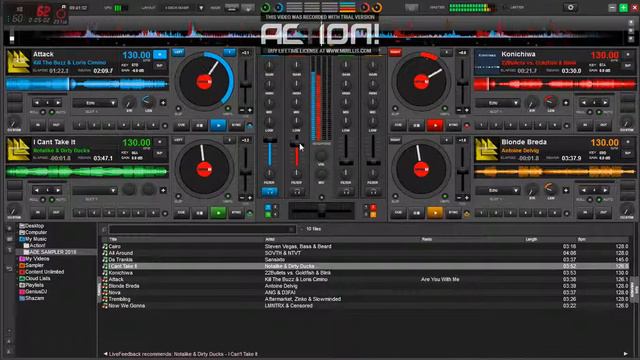This screenshot has height=360, width=640.
Task: Select the Trembling track row
Action: [x=365, y=299]
